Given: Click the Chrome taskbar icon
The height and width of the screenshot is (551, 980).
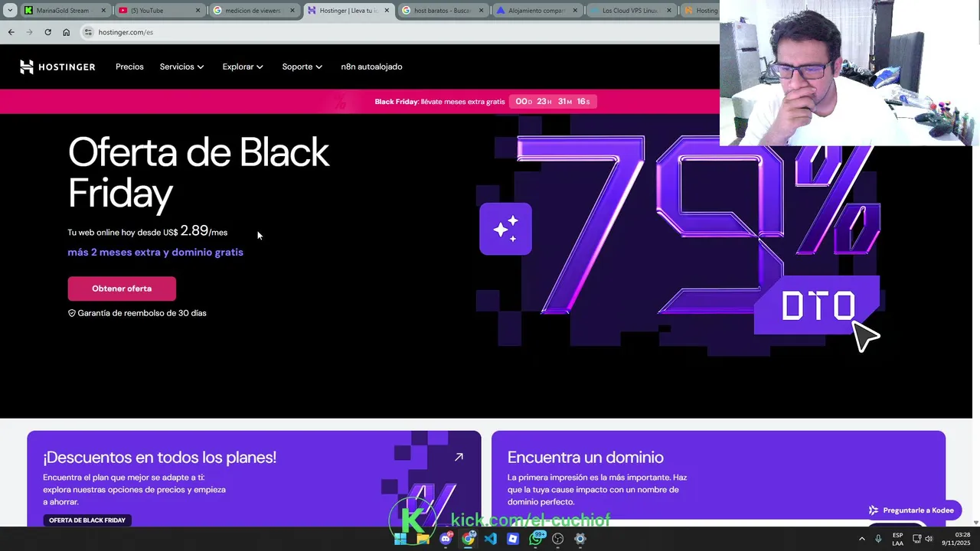Looking at the screenshot, I should 468,539.
